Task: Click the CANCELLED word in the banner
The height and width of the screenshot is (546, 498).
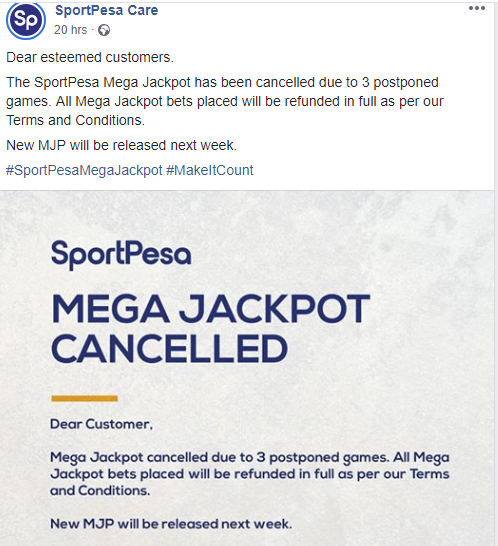Action: [x=170, y=348]
